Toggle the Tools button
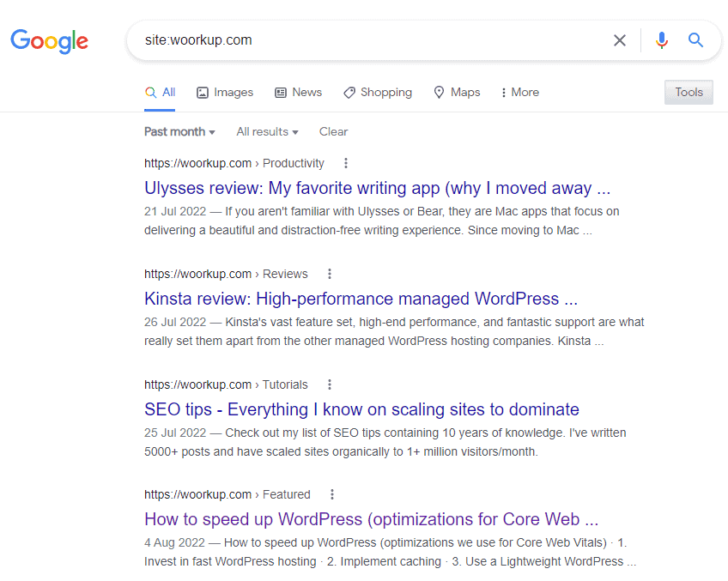728x581 pixels. tap(689, 92)
